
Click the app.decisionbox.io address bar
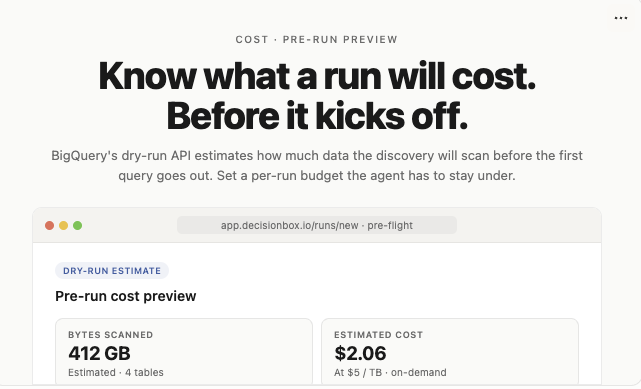click(x=316, y=225)
